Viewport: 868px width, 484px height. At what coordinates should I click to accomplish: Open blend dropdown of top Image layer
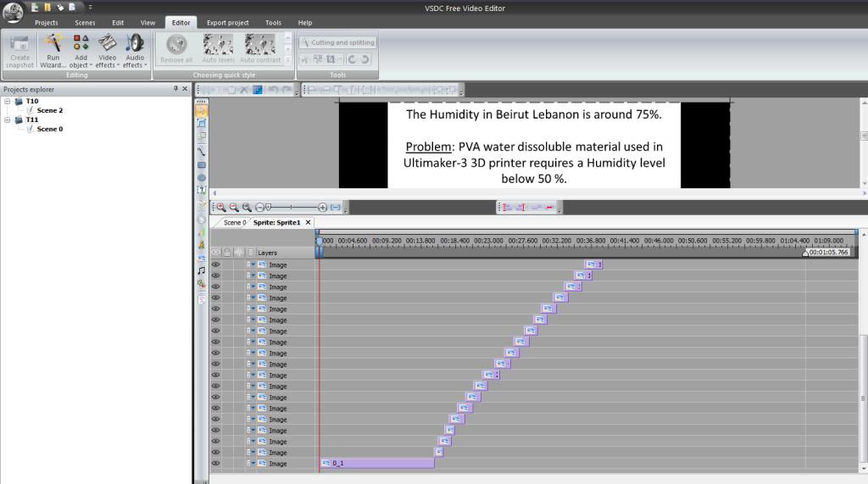point(253,264)
